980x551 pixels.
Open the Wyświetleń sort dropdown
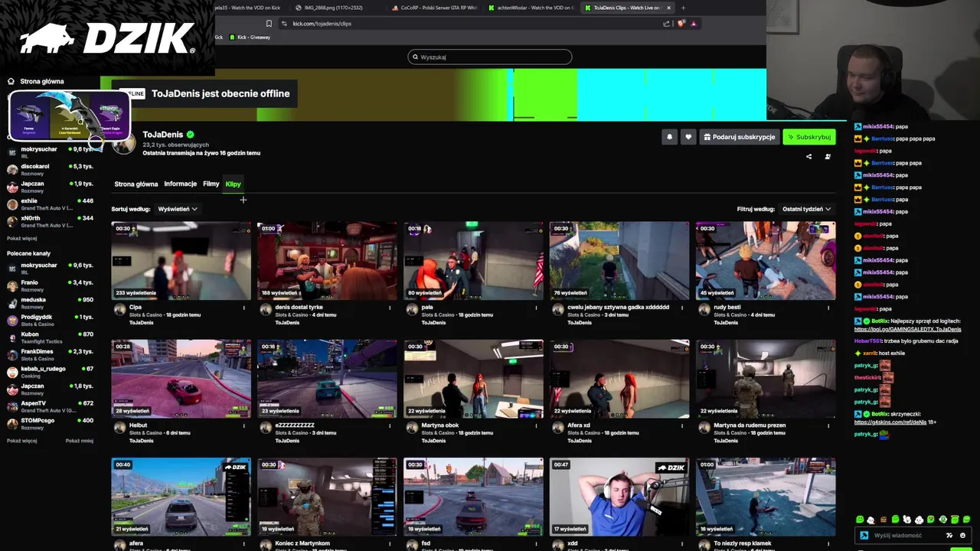[x=178, y=209]
